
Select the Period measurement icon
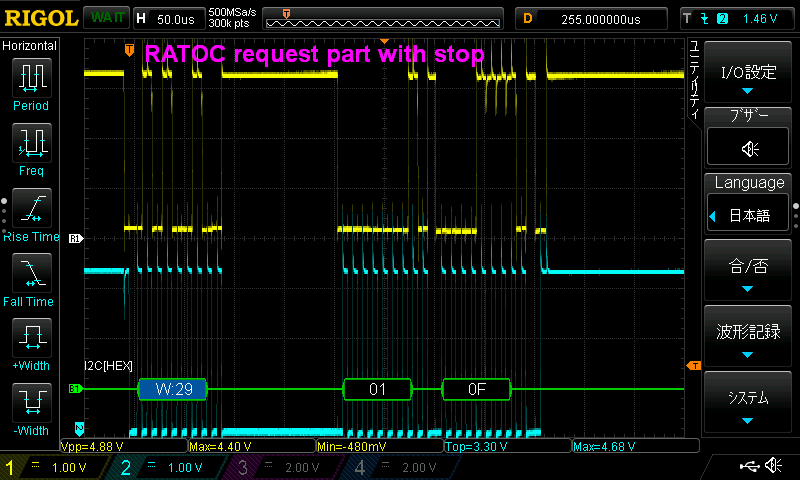(32, 78)
